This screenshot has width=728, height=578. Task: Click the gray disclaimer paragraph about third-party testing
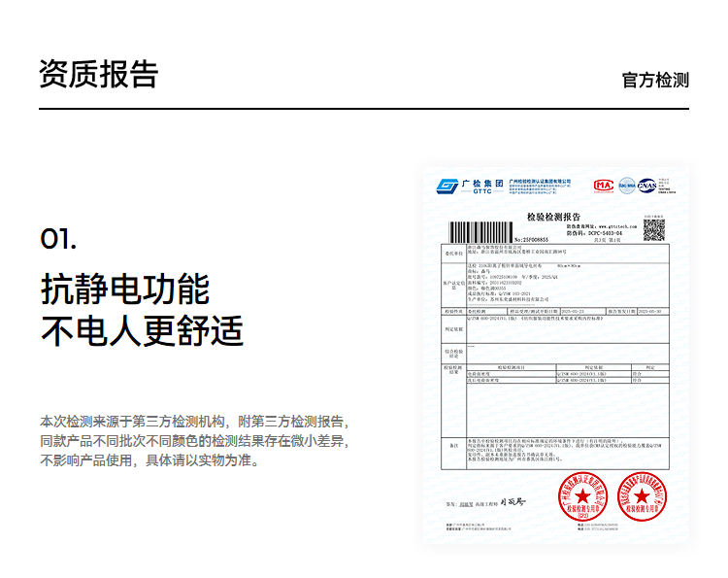tap(193, 441)
